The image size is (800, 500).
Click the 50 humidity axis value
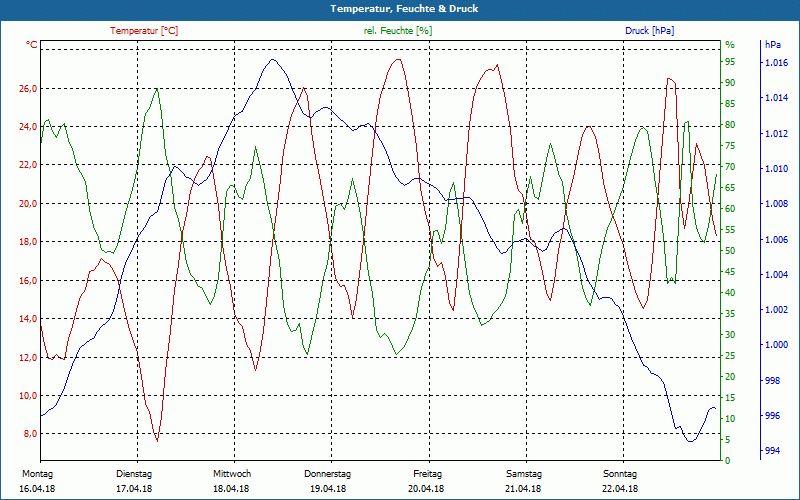(x=730, y=251)
